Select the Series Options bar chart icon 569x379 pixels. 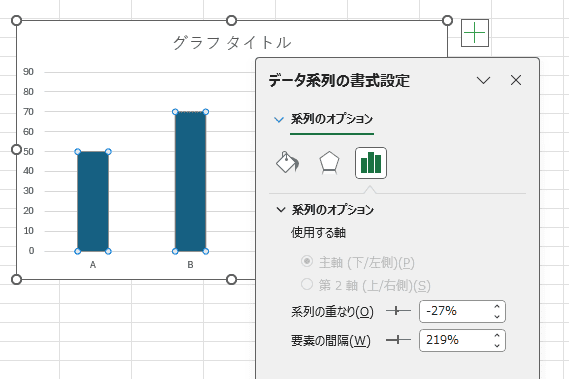click(x=371, y=163)
